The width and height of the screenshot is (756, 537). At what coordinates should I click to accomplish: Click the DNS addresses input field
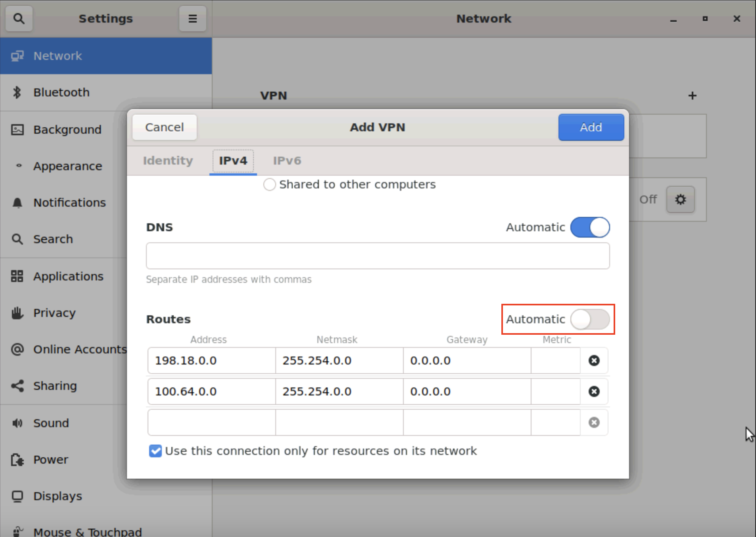point(378,256)
